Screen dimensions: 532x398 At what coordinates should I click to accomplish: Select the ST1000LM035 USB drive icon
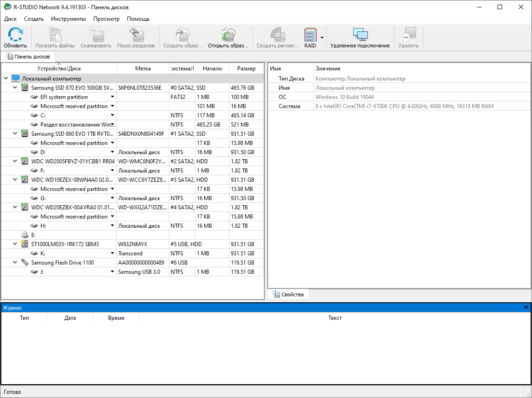click(x=25, y=244)
